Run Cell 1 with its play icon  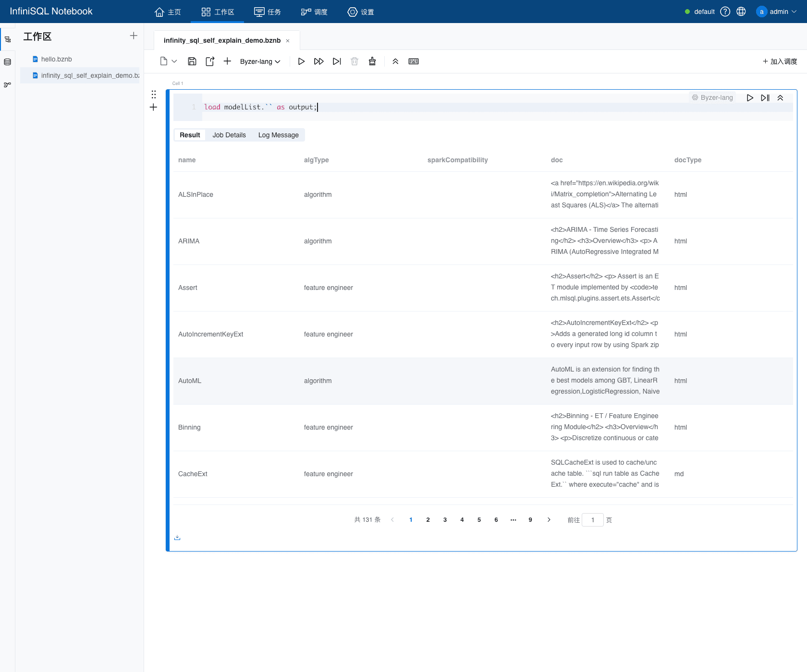tap(750, 98)
